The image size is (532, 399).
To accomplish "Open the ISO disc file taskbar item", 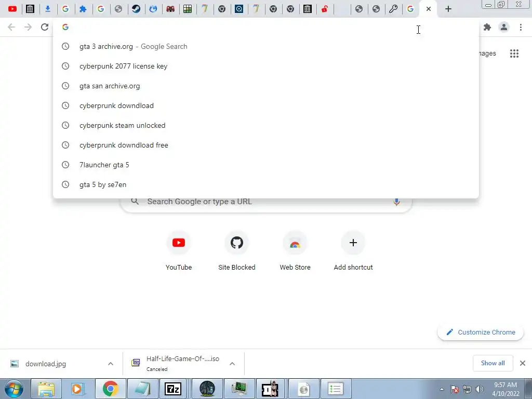I will (x=303, y=389).
